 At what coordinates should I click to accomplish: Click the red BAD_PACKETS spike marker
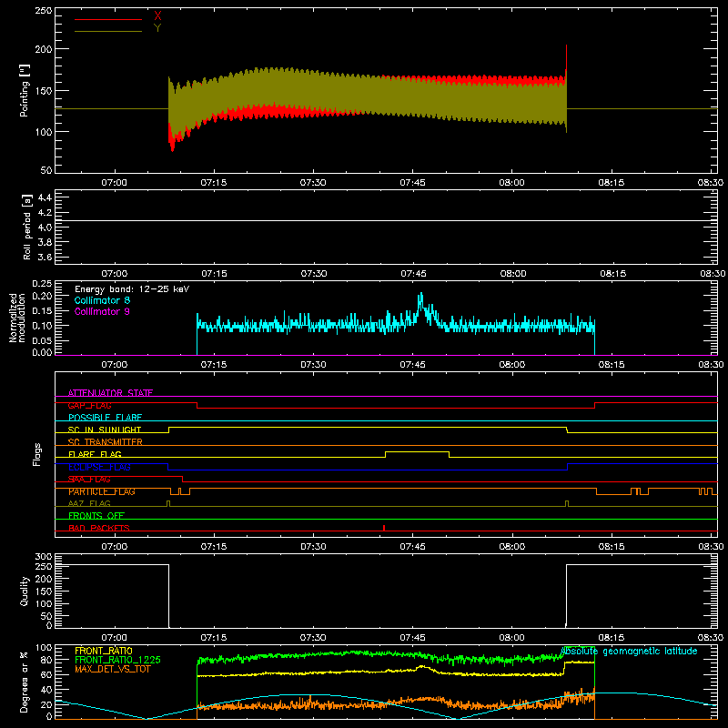pos(384,528)
